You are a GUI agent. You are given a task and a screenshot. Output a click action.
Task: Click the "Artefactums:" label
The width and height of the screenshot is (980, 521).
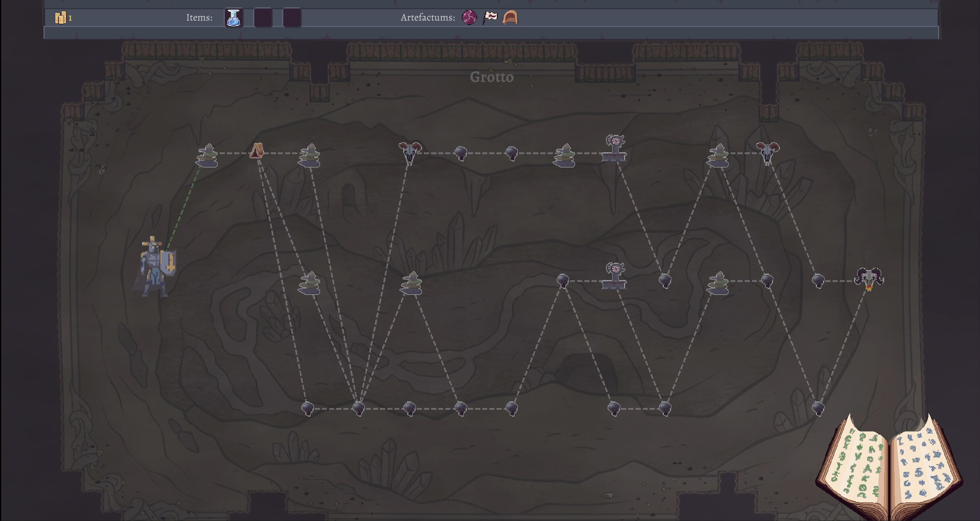pyautogui.click(x=428, y=18)
